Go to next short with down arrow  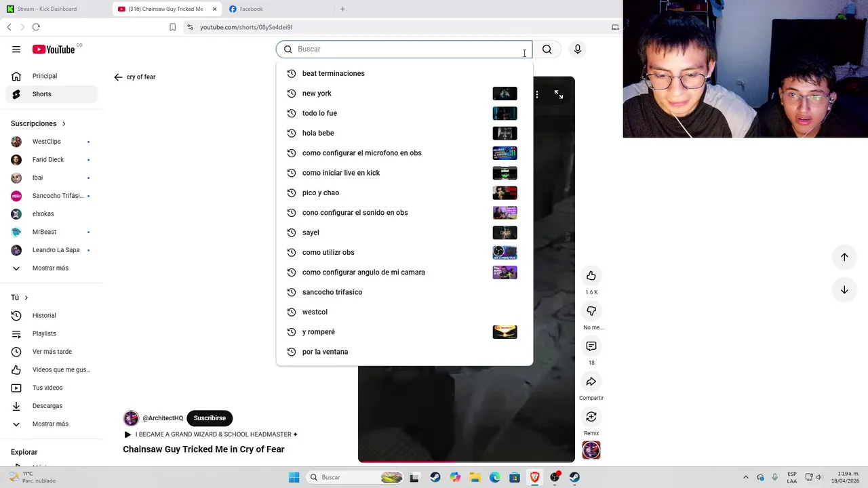[x=844, y=290]
